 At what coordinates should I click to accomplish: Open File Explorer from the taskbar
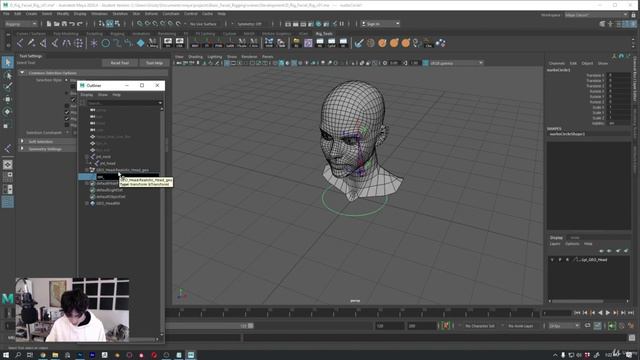[x=55, y=355]
